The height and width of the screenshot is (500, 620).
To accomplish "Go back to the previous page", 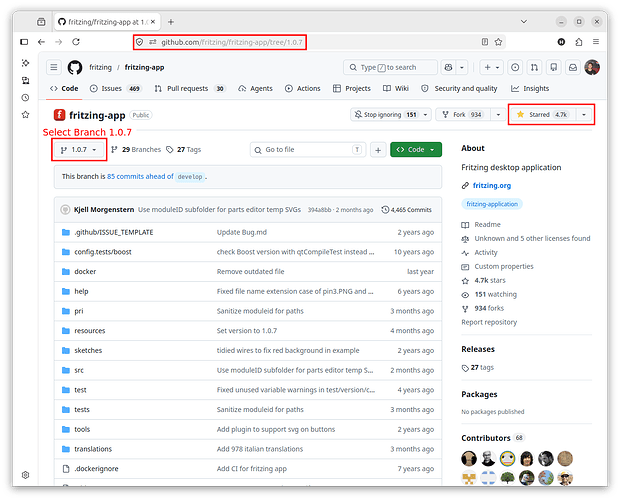I will tap(42, 42).
